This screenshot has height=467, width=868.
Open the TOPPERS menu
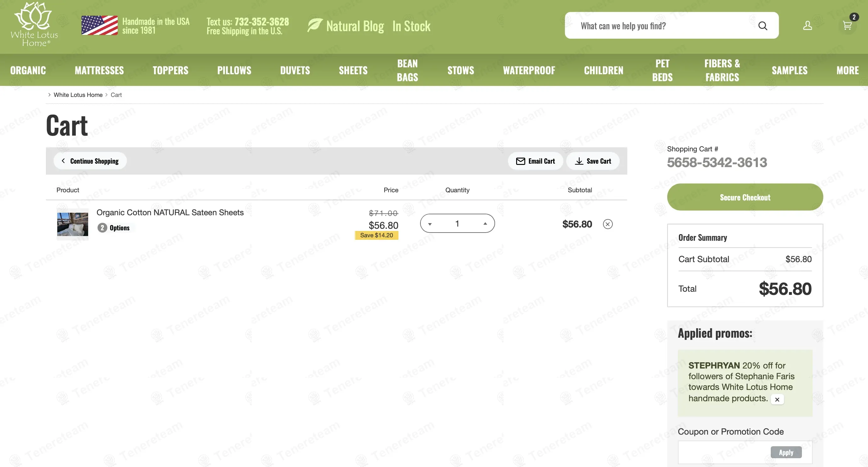(x=171, y=70)
